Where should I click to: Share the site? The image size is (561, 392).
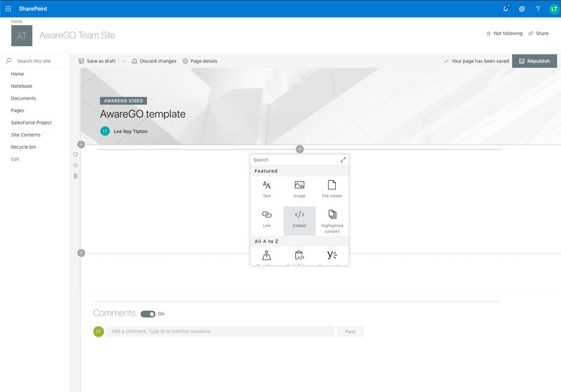pyautogui.click(x=539, y=33)
